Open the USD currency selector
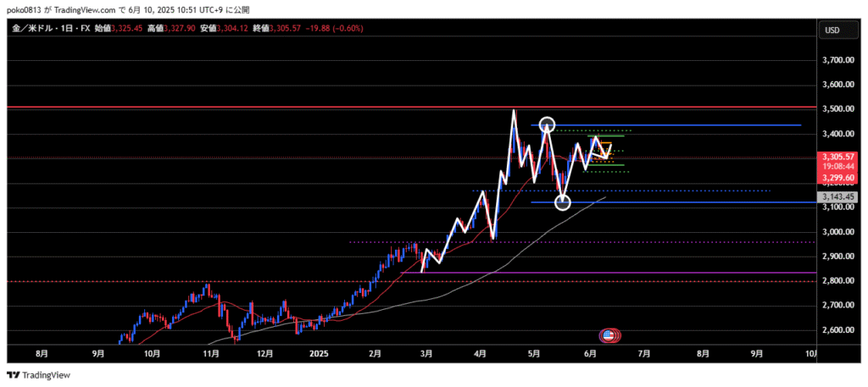This screenshot has width=868, height=387. click(832, 30)
